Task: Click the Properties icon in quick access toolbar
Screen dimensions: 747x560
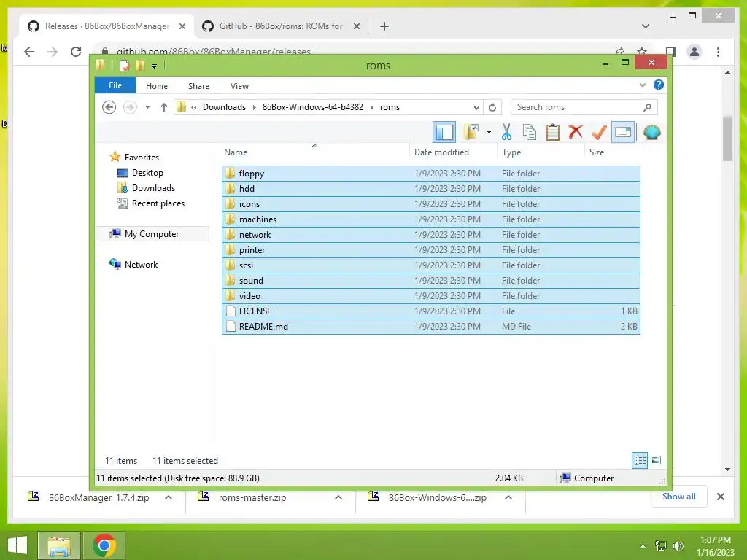Action: point(124,66)
